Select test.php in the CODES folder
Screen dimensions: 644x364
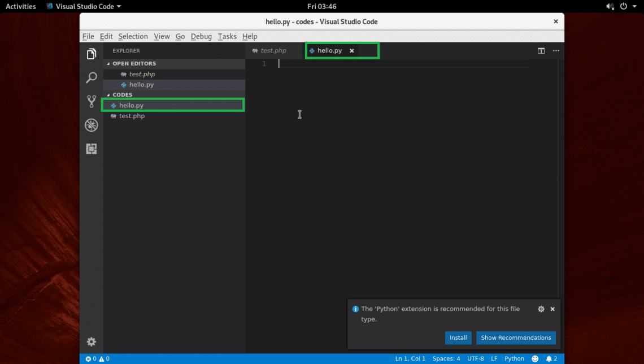pyautogui.click(x=132, y=116)
